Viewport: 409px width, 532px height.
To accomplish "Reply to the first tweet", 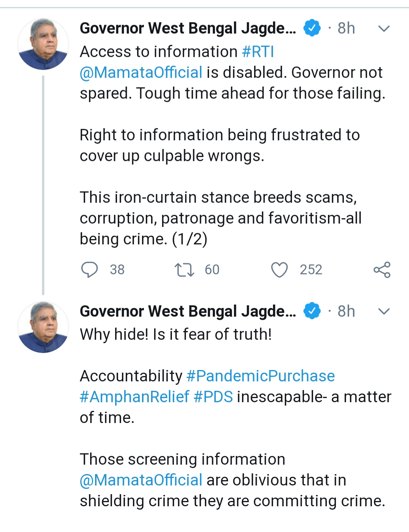I will coord(90,270).
